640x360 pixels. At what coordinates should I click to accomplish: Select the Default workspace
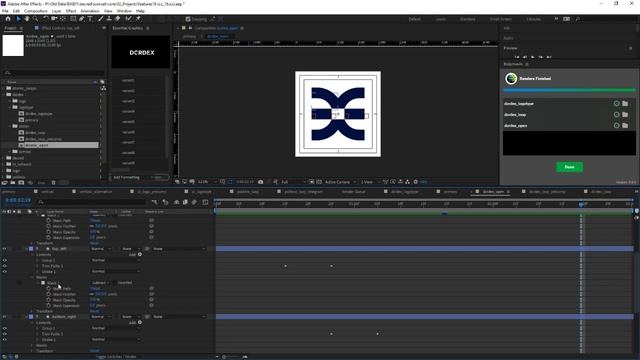click(x=414, y=19)
